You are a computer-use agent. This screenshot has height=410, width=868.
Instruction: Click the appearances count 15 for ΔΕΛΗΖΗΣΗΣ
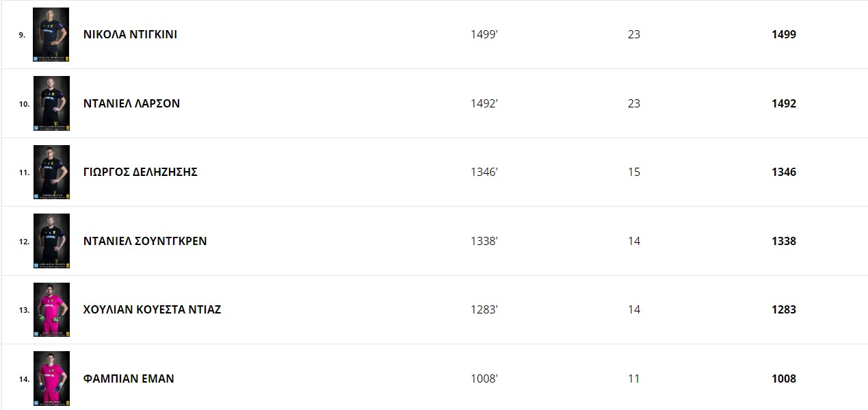pos(634,172)
